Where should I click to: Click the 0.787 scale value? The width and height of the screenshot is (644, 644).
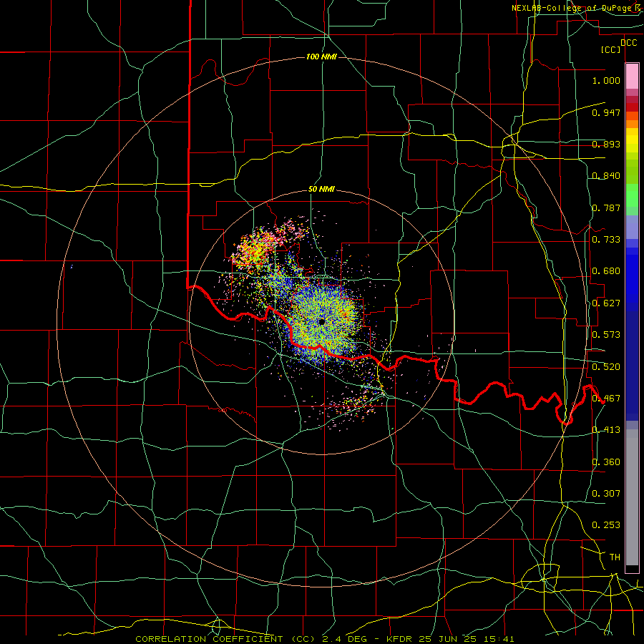point(606,208)
